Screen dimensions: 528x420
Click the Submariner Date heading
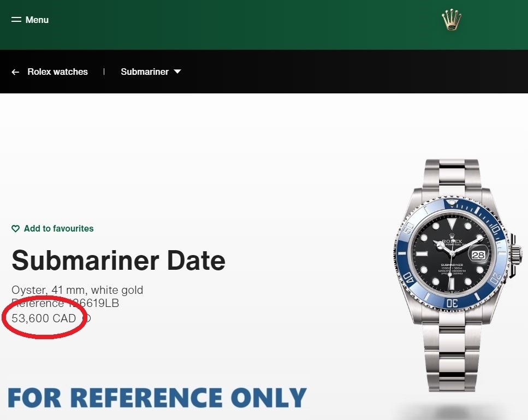[118, 261]
